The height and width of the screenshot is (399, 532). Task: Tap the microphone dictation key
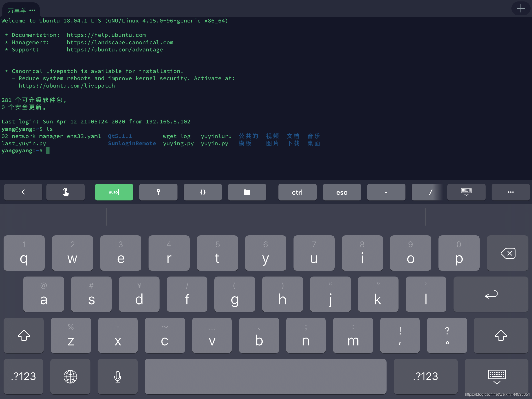pyautogui.click(x=118, y=376)
